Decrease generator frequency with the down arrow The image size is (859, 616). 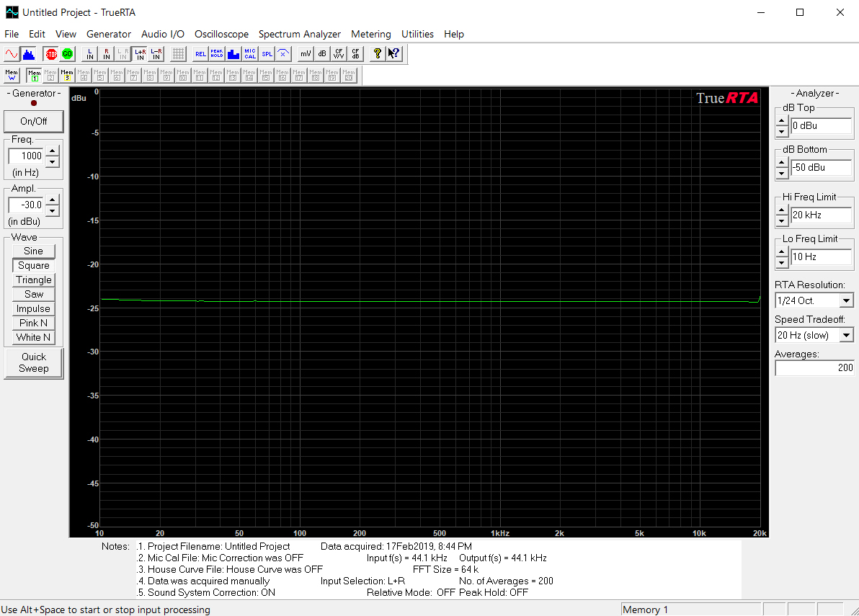[x=52, y=161]
